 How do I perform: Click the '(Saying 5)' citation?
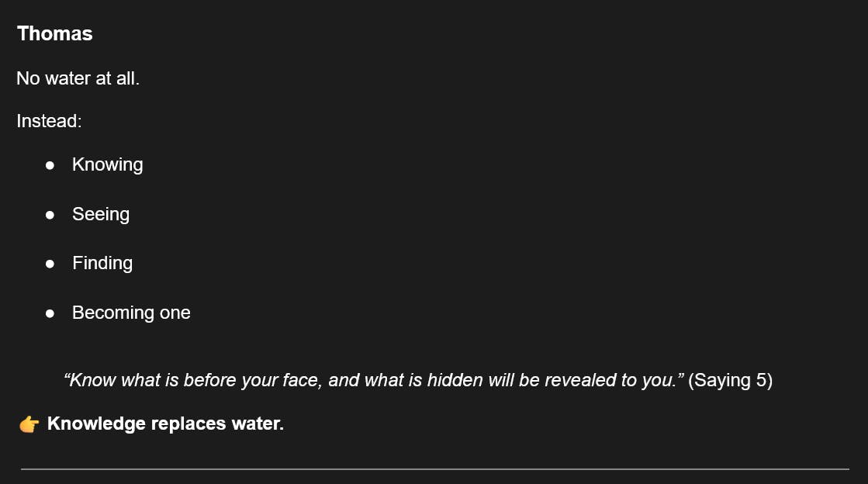click(730, 380)
